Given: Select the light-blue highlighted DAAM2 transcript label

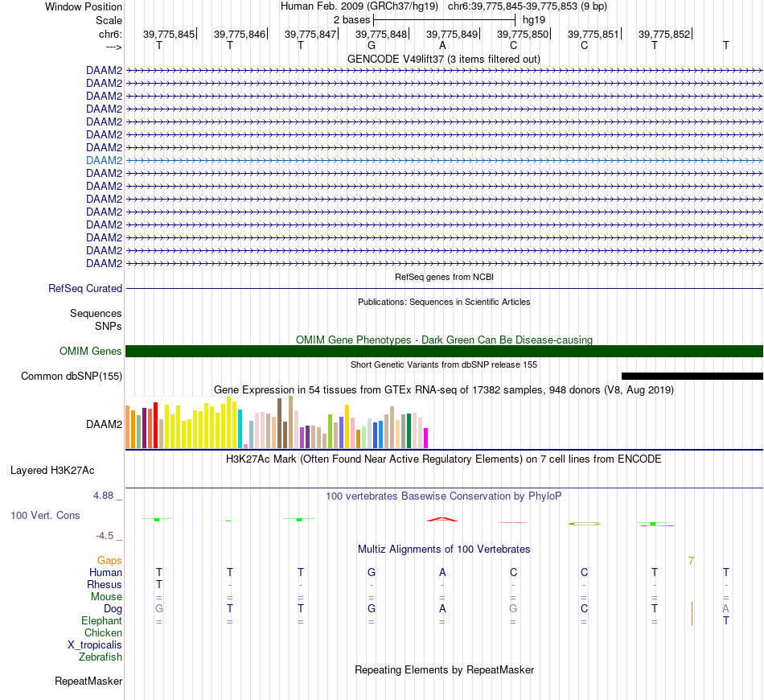Looking at the screenshot, I should click(104, 160).
